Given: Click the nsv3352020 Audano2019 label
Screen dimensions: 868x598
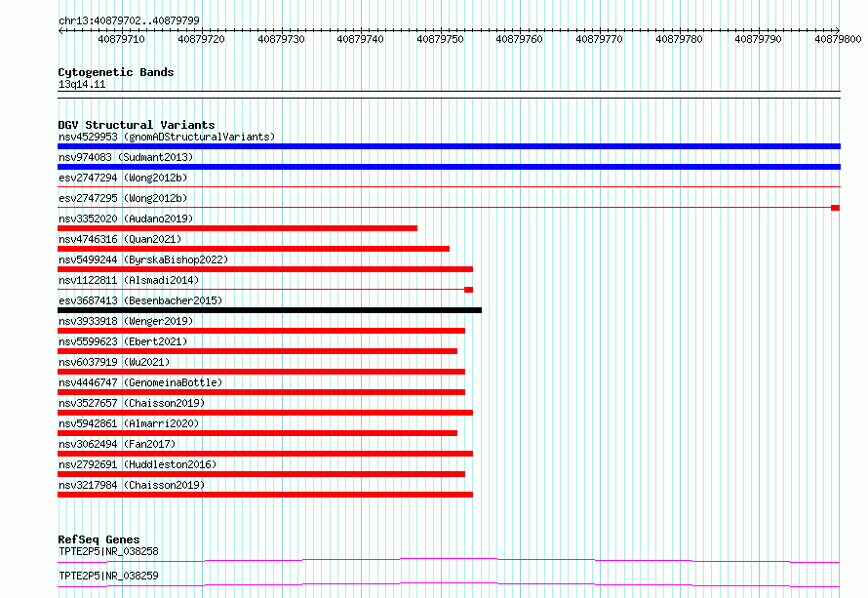Looking at the screenshot, I should [126, 219].
